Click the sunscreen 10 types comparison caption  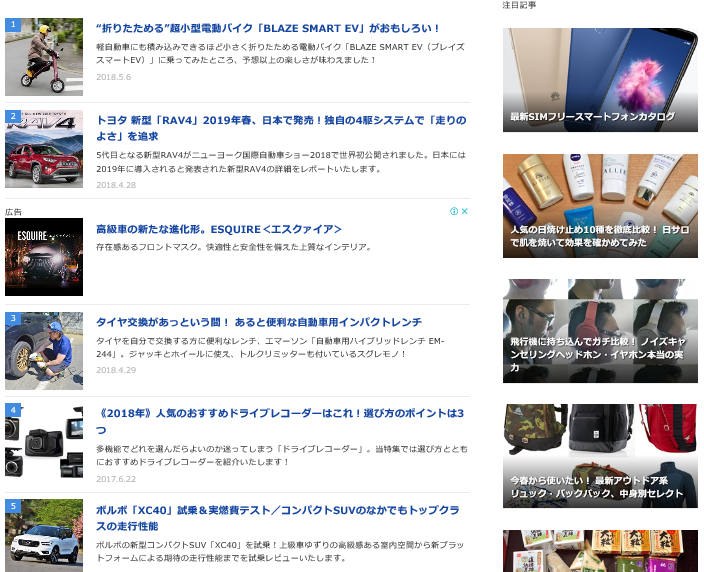click(599, 236)
